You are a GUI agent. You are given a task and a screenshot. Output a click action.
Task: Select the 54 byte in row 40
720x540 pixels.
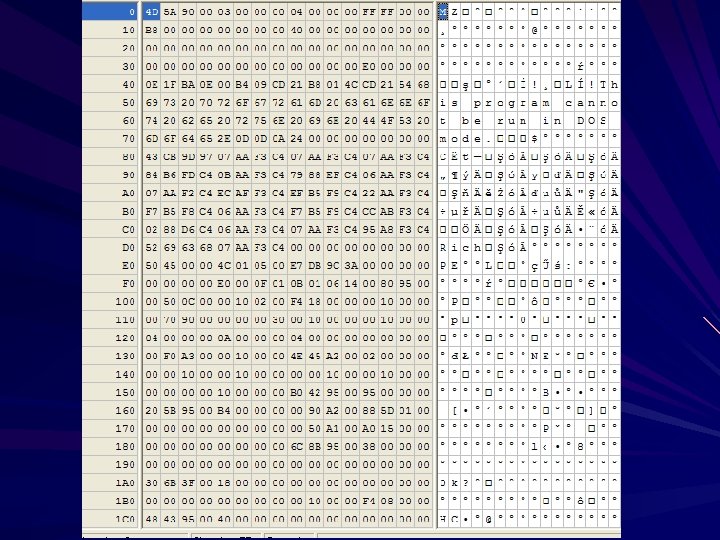pos(405,84)
